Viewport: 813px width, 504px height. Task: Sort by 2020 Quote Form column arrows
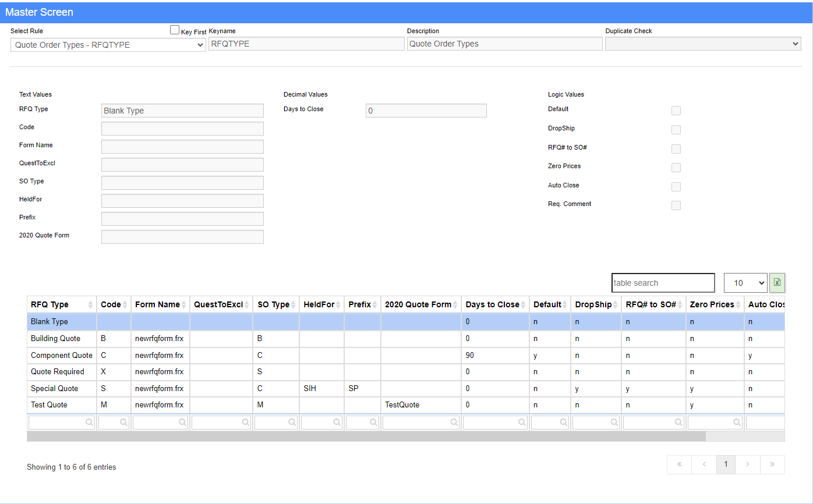pos(455,304)
